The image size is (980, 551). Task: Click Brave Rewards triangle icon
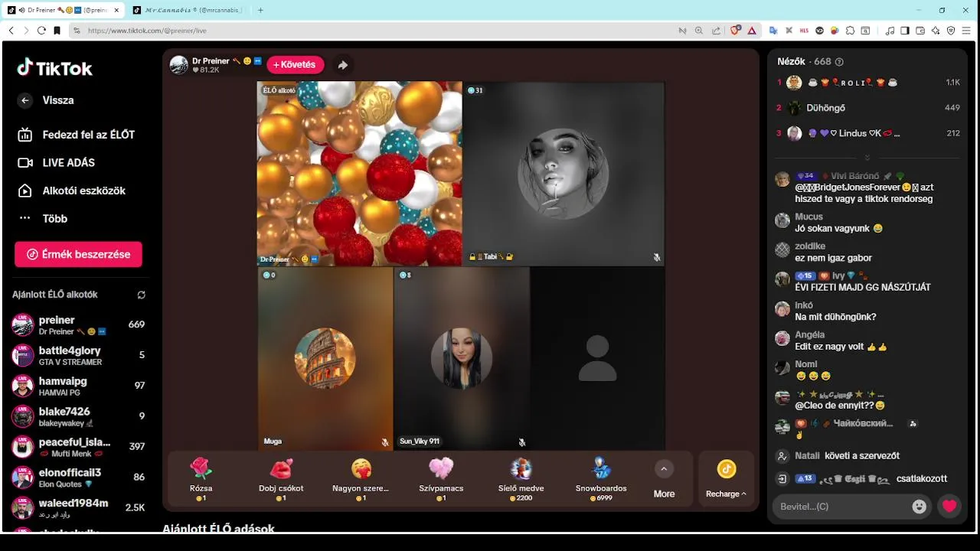752,31
